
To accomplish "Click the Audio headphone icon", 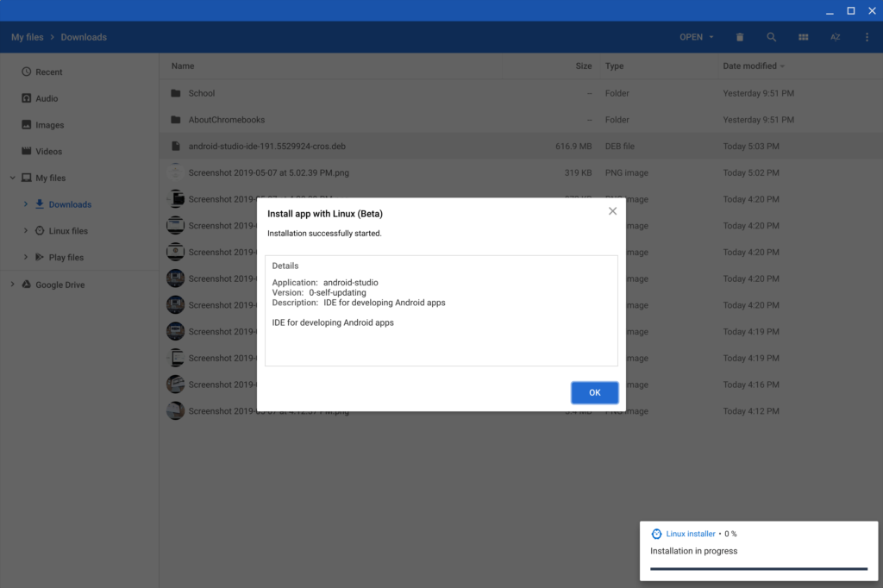I will [27, 98].
